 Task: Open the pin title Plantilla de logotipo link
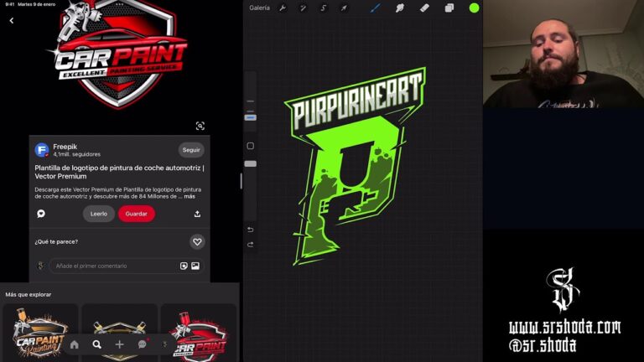(119, 172)
